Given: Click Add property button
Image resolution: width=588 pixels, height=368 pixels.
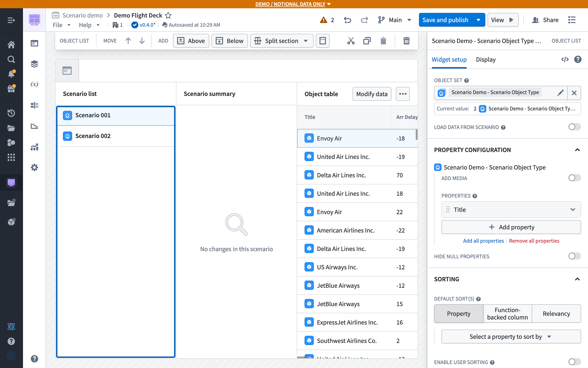Looking at the screenshot, I should pyautogui.click(x=511, y=227).
